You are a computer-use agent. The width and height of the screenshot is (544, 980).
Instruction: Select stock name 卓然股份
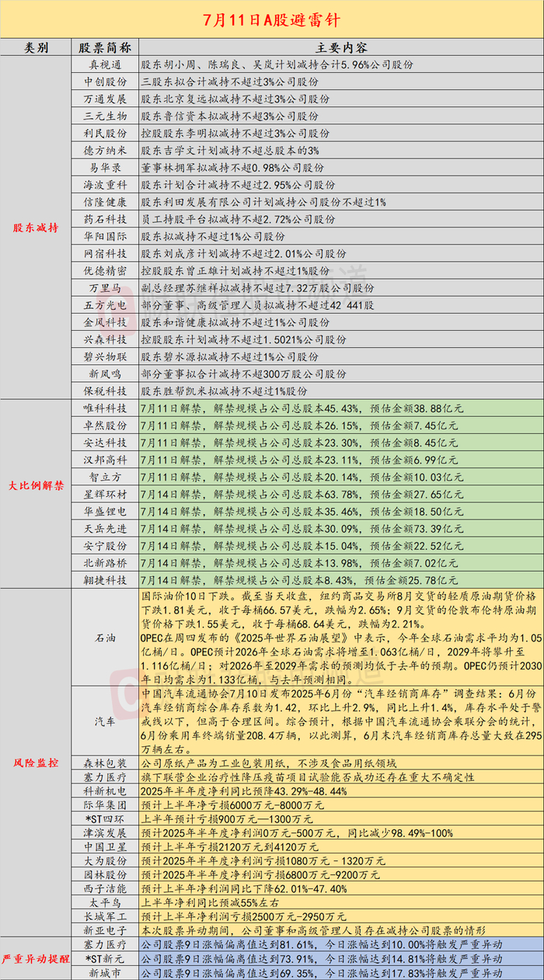(105, 425)
